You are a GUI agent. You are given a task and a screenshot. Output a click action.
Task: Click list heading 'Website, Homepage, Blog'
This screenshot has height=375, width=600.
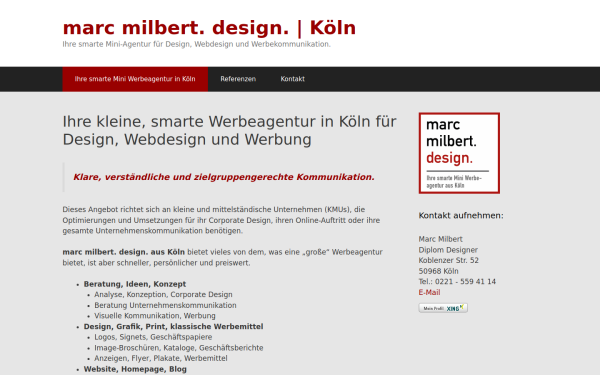point(135,369)
